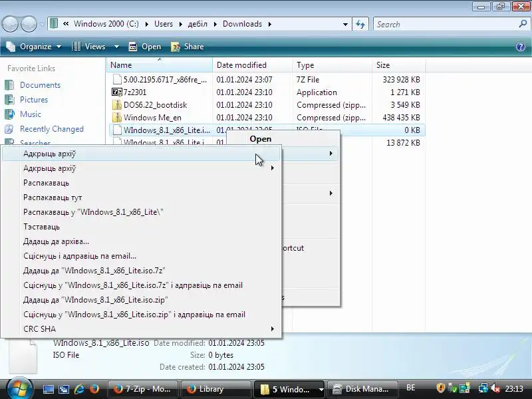
Task: Select the 5.00.2195.6717_x86fre file icon
Action: click(x=117, y=79)
